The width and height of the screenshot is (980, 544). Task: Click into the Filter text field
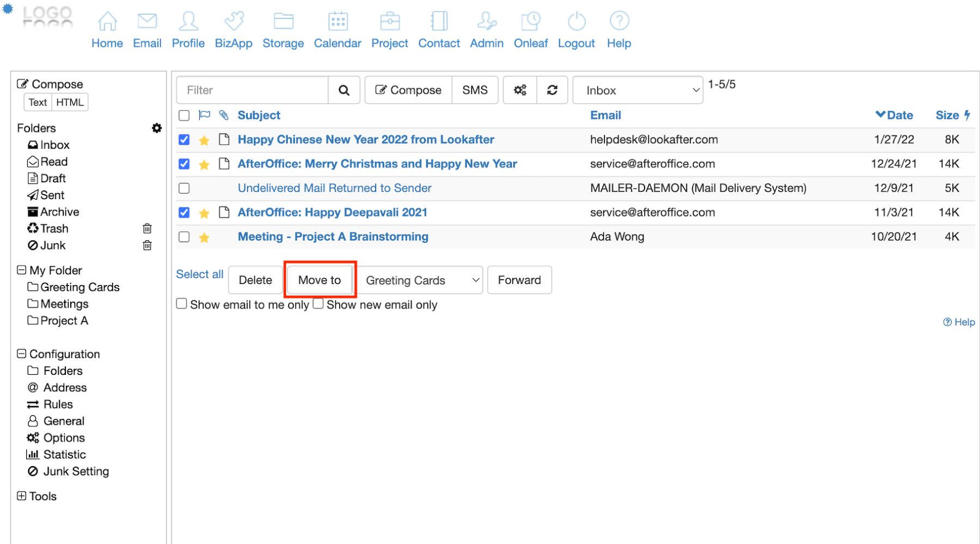click(x=253, y=90)
